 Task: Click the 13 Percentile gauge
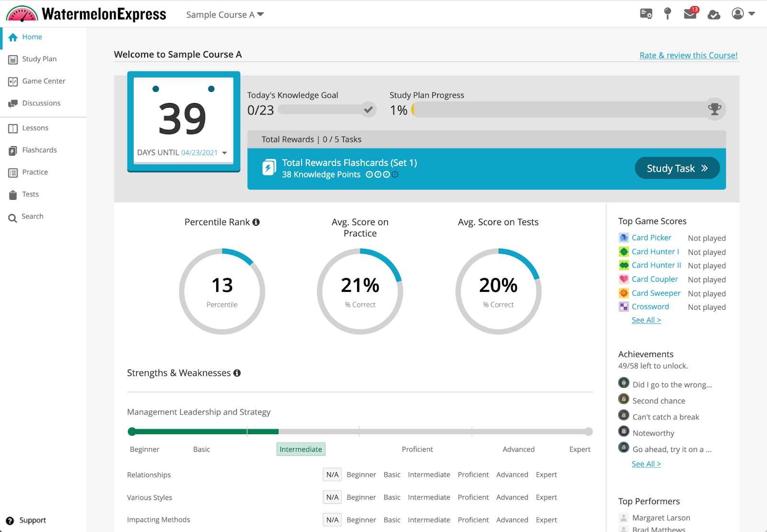222,291
